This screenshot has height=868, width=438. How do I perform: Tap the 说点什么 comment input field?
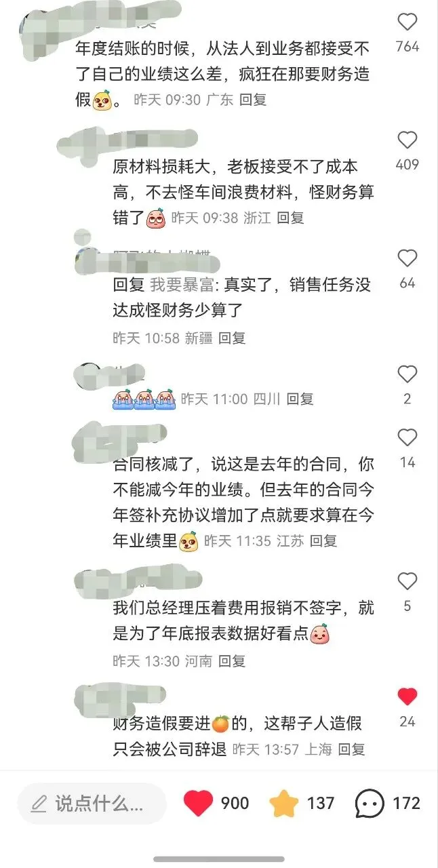[92, 804]
